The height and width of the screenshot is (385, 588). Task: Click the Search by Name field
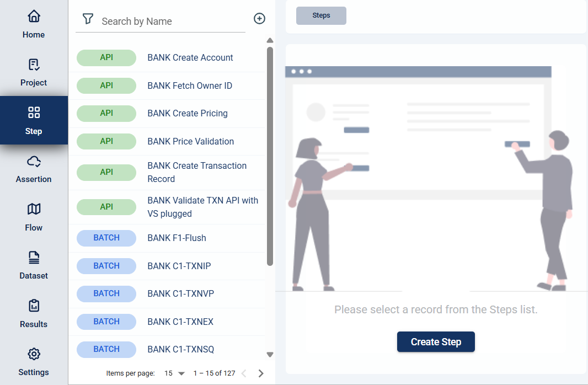click(x=171, y=22)
